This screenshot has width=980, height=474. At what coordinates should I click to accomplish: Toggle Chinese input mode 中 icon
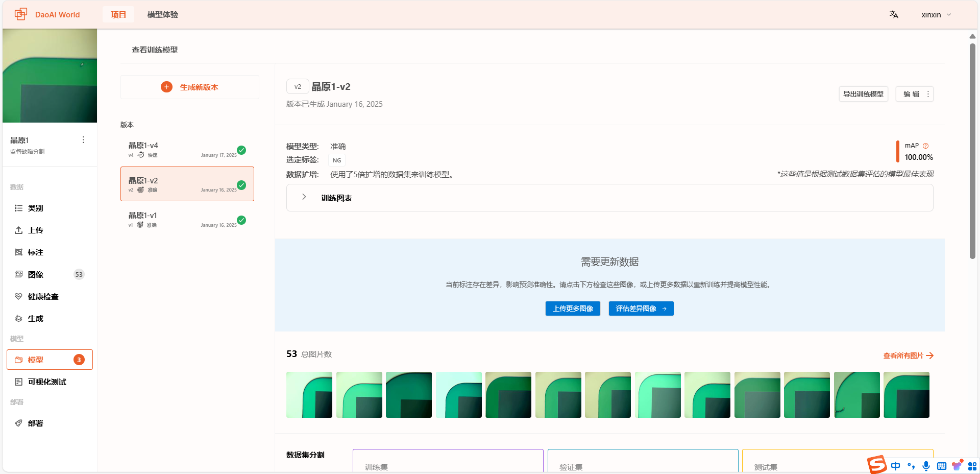point(895,466)
